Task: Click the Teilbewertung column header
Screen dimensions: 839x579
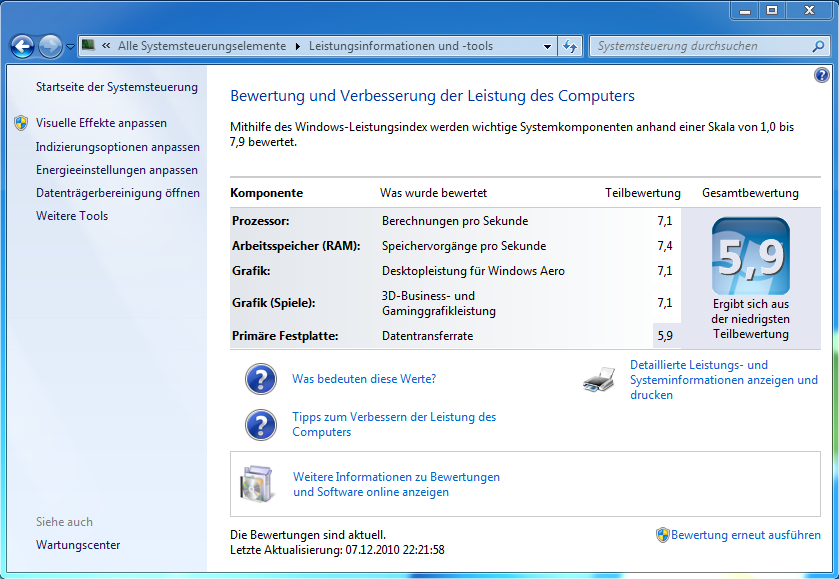Action: (x=643, y=193)
